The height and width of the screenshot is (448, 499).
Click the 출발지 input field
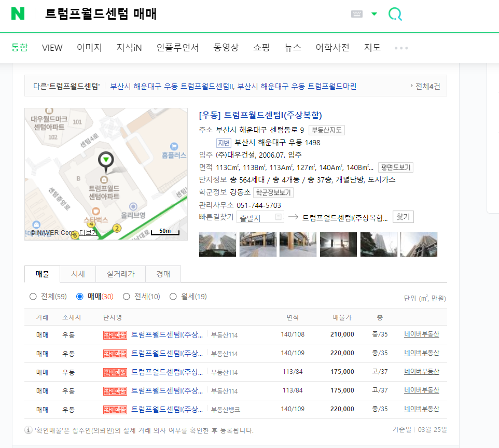260,218
